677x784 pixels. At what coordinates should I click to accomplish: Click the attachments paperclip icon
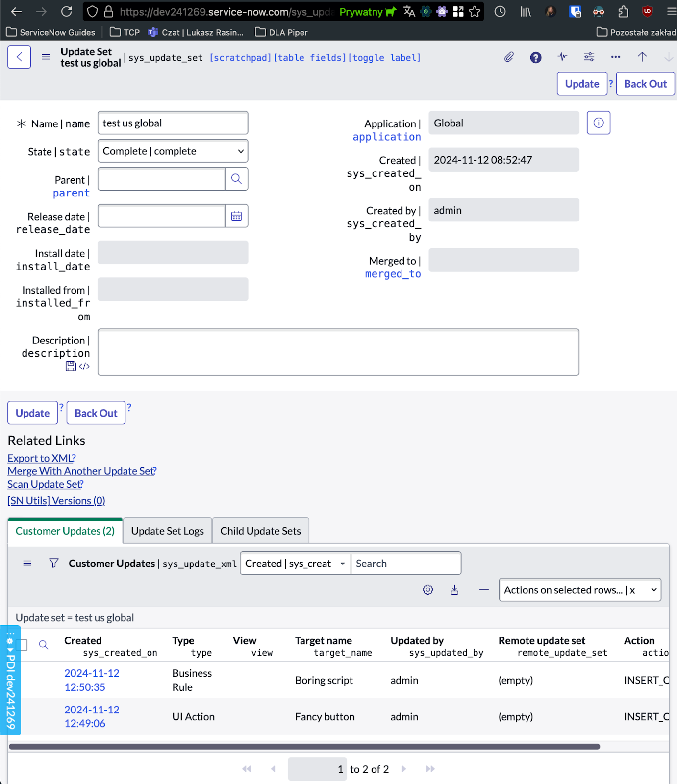tap(509, 57)
